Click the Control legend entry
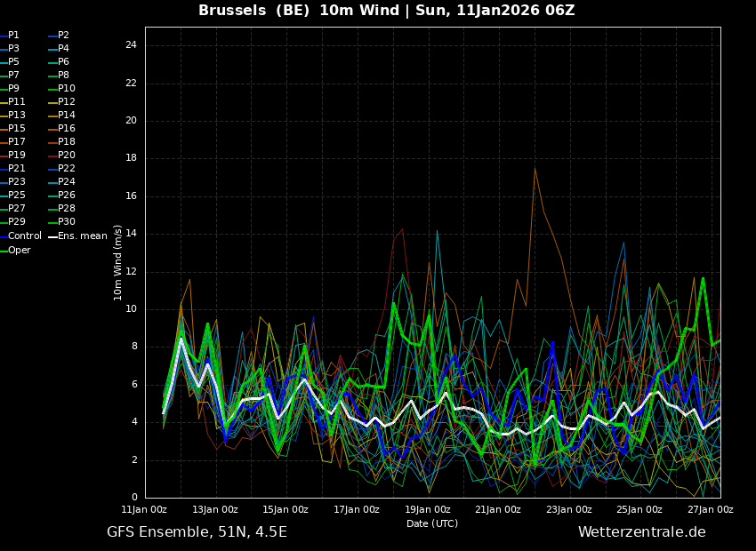Screen dimensions: 756x551 click(21, 236)
